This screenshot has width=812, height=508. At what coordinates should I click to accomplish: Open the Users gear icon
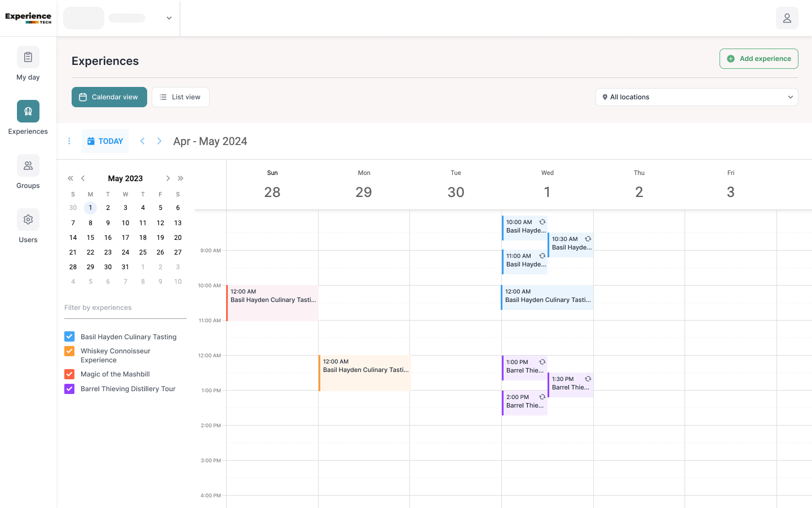[x=28, y=220]
